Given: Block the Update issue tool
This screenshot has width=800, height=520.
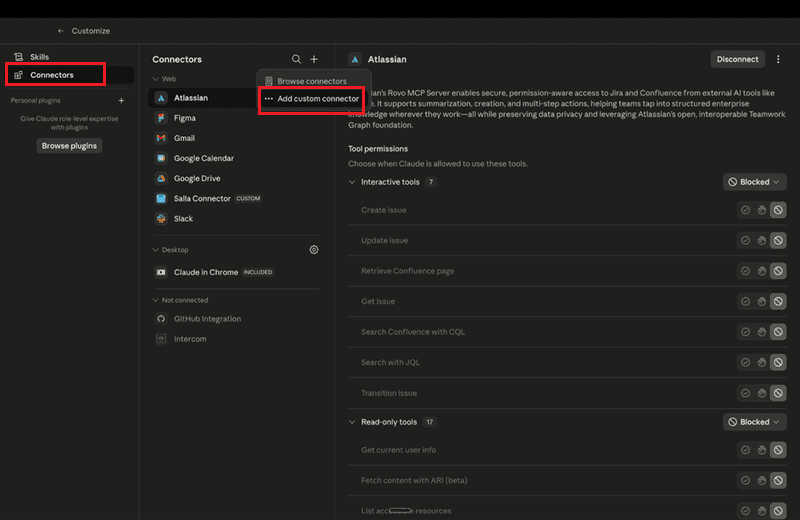Looking at the screenshot, I should [778, 240].
